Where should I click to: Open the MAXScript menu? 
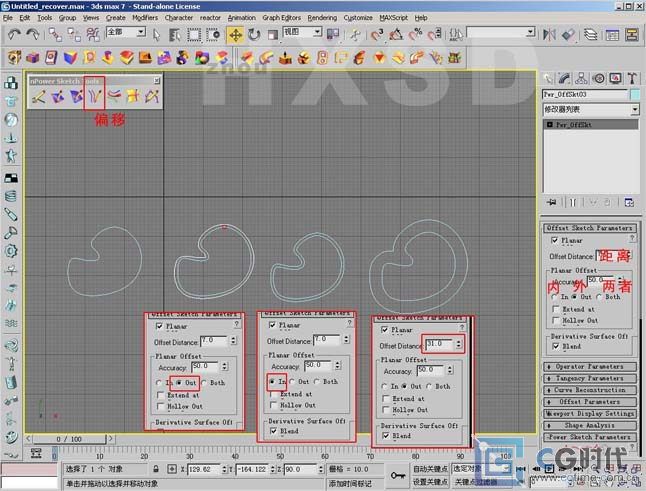pyautogui.click(x=393, y=18)
